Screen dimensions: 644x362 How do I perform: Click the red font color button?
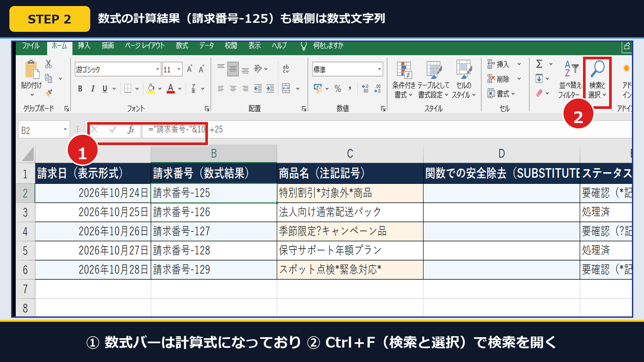coord(171,88)
